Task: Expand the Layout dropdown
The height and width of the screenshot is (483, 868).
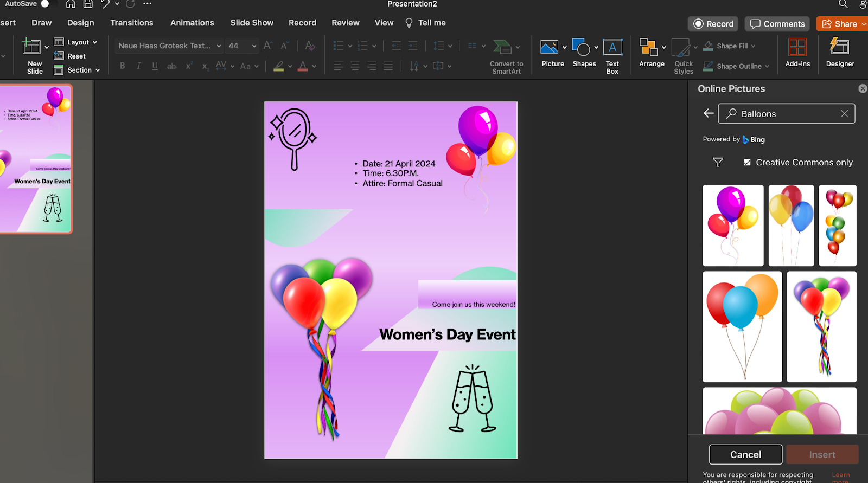Action: [94, 42]
